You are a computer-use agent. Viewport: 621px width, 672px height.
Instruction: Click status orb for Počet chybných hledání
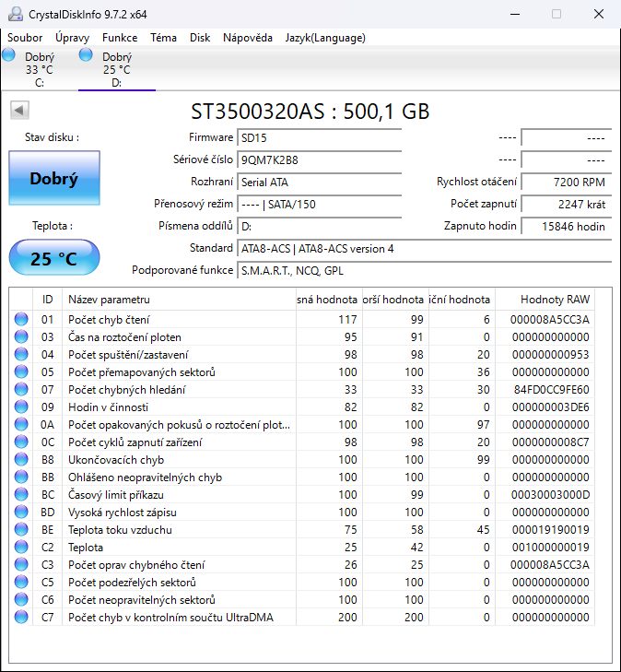(x=21, y=390)
